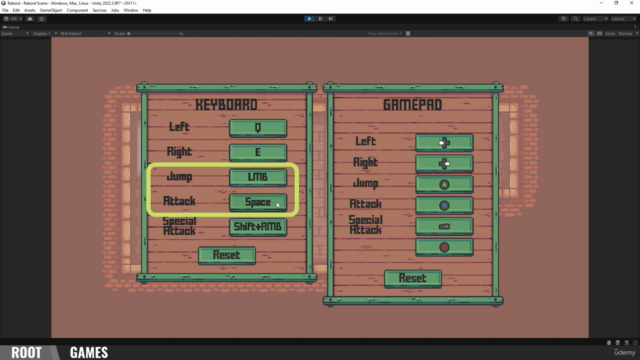Click the Keyboard panel Reset button

coord(227,255)
